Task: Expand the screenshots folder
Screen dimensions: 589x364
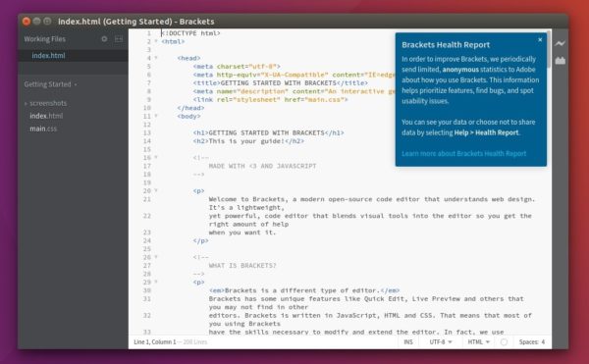Action: click(46, 103)
